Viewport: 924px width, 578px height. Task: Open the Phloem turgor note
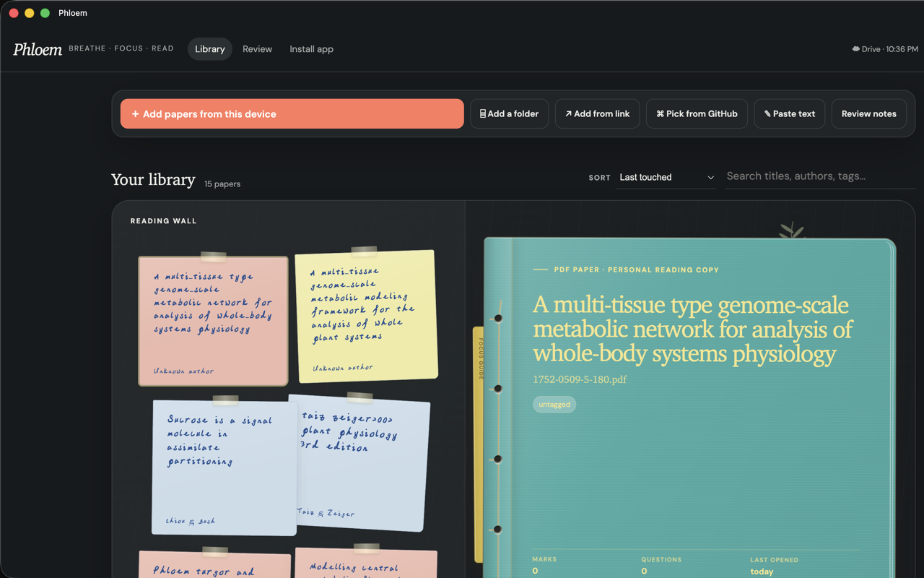[214, 564]
